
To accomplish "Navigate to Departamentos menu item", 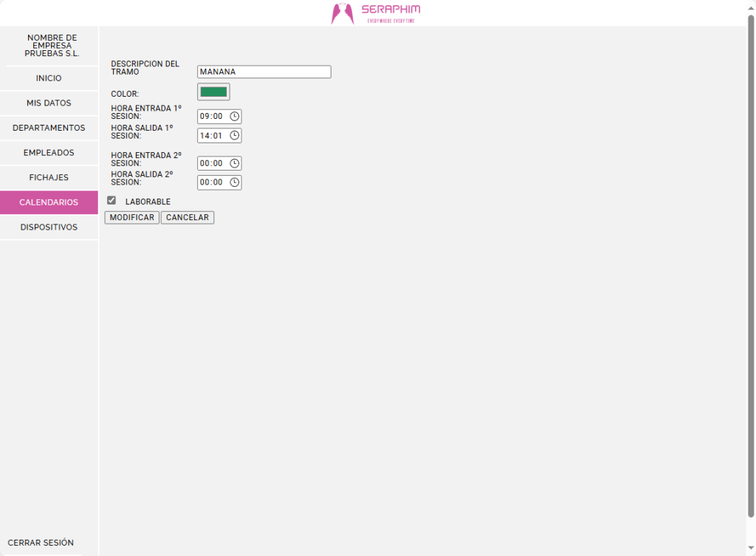I will (49, 128).
